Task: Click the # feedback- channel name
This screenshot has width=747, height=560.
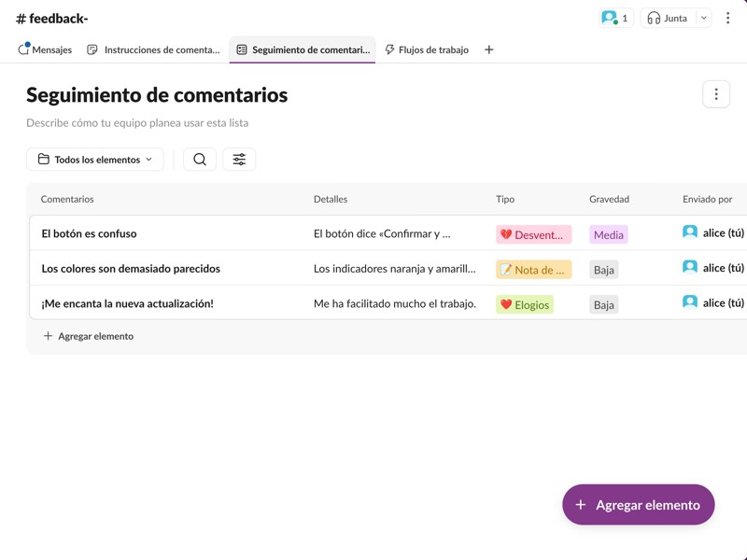Action: point(52,19)
